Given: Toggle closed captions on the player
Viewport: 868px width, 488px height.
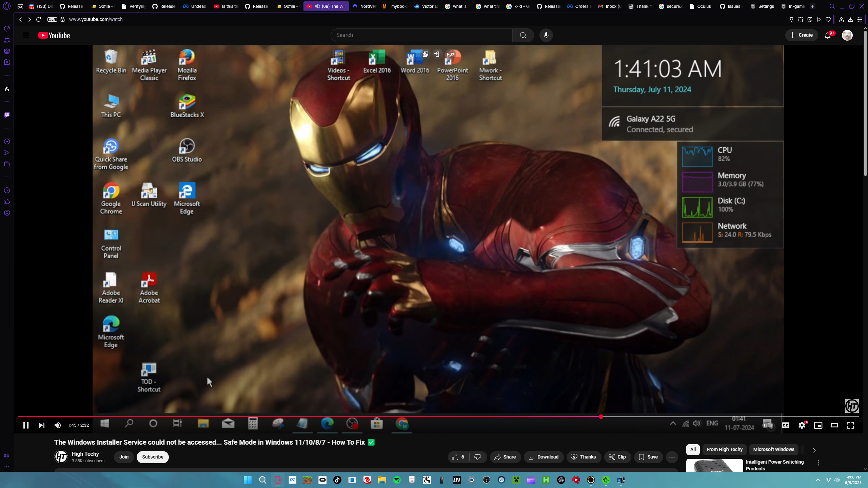Looking at the screenshot, I should click(786, 425).
